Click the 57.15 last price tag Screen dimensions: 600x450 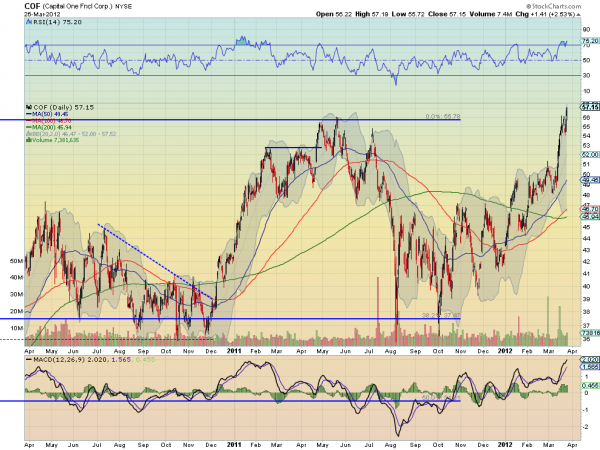[x=590, y=107]
